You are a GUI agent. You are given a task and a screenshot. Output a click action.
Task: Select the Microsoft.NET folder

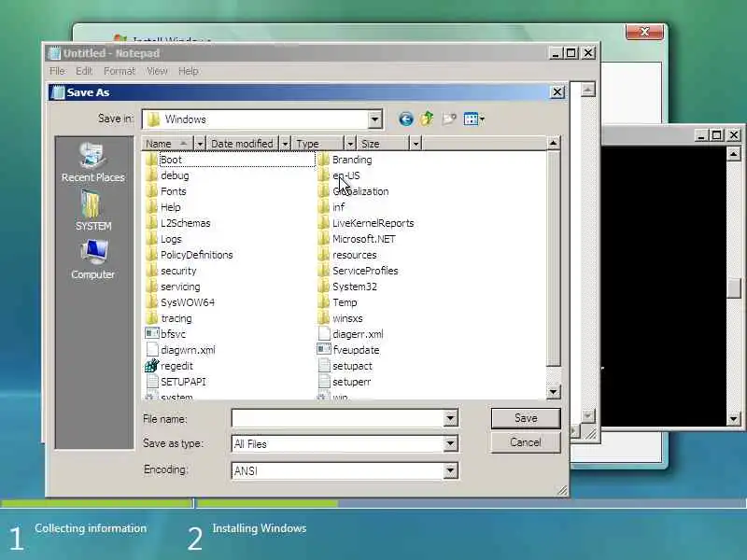(x=357, y=239)
